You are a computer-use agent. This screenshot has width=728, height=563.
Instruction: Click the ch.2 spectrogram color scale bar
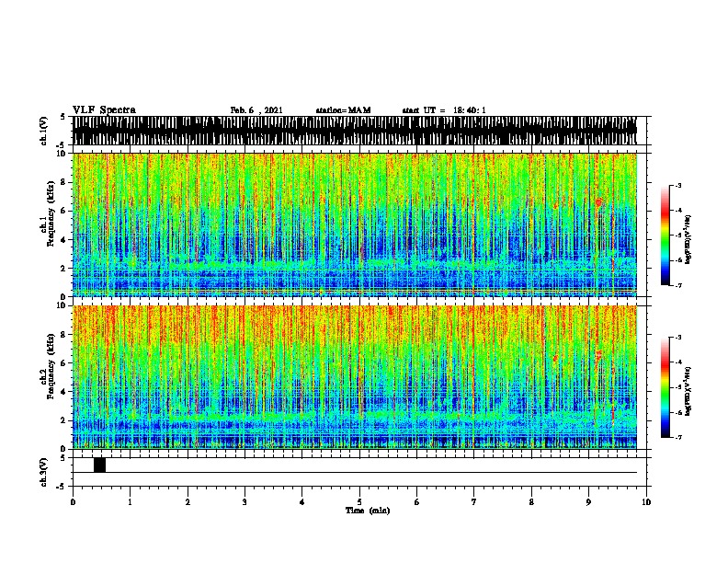coord(665,387)
